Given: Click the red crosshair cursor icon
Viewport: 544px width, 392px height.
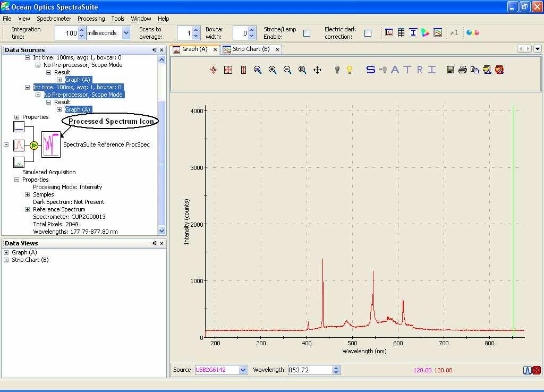Looking at the screenshot, I should (x=214, y=70).
